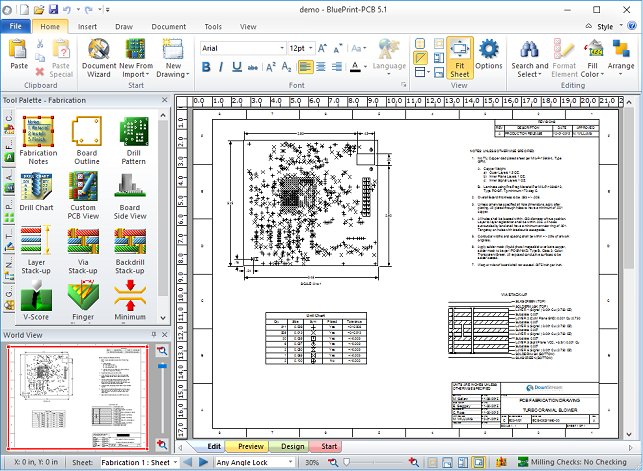Select the Finger tool
The width and height of the screenshot is (643, 471).
click(x=83, y=300)
